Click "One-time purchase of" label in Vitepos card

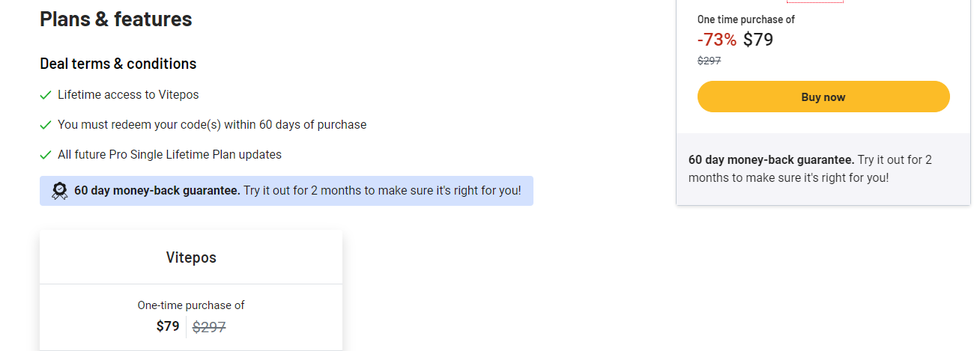click(x=191, y=305)
